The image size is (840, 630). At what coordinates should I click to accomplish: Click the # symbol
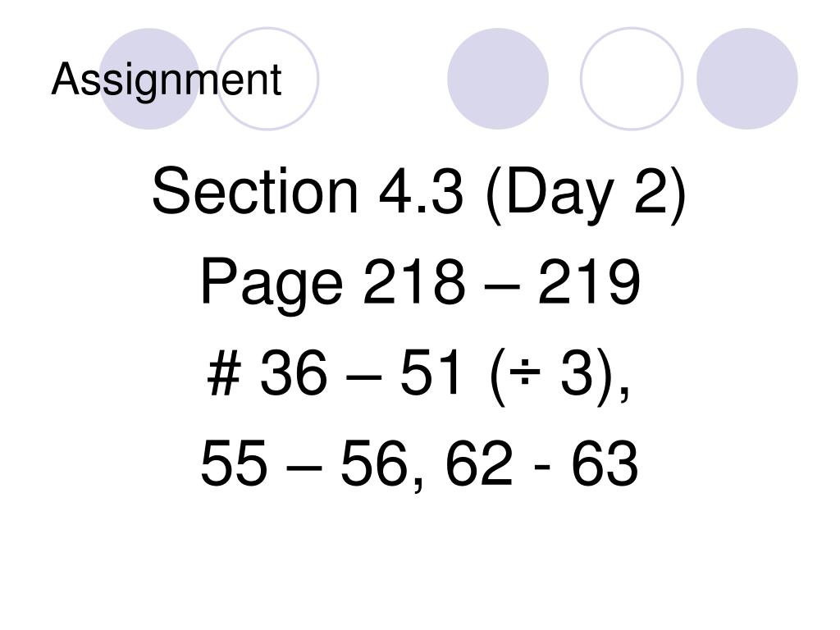point(224,372)
